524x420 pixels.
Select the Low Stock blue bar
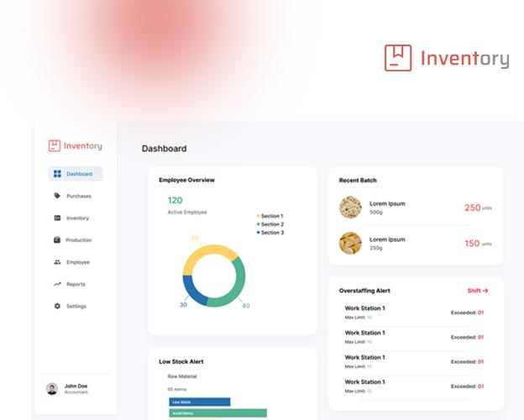[199, 402]
